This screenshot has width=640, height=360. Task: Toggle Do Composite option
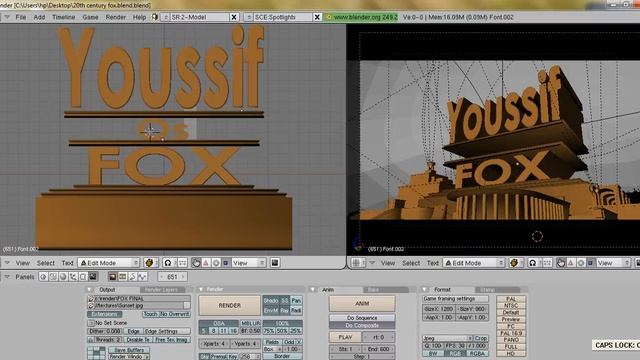pyautogui.click(x=362, y=325)
